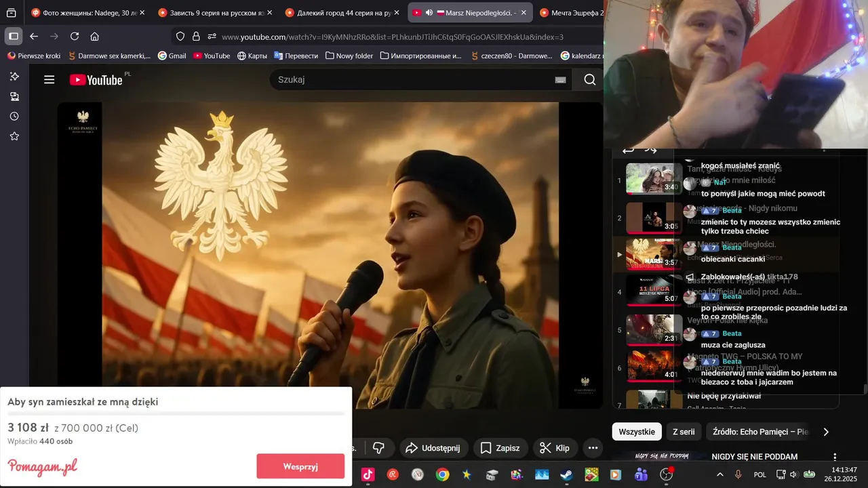Viewport: 868px width, 488px height.
Task: Select the 'Wszystkie' filter chip
Action: pos(637,432)
